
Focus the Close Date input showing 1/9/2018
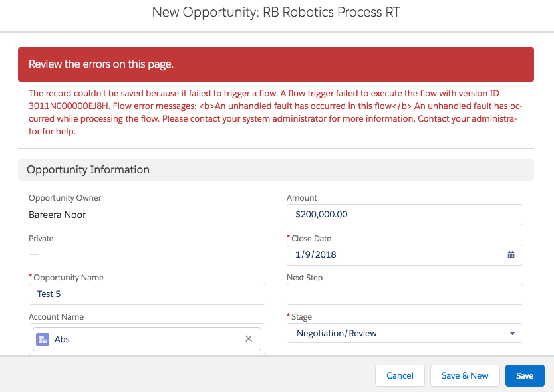(x=396, y=254)
